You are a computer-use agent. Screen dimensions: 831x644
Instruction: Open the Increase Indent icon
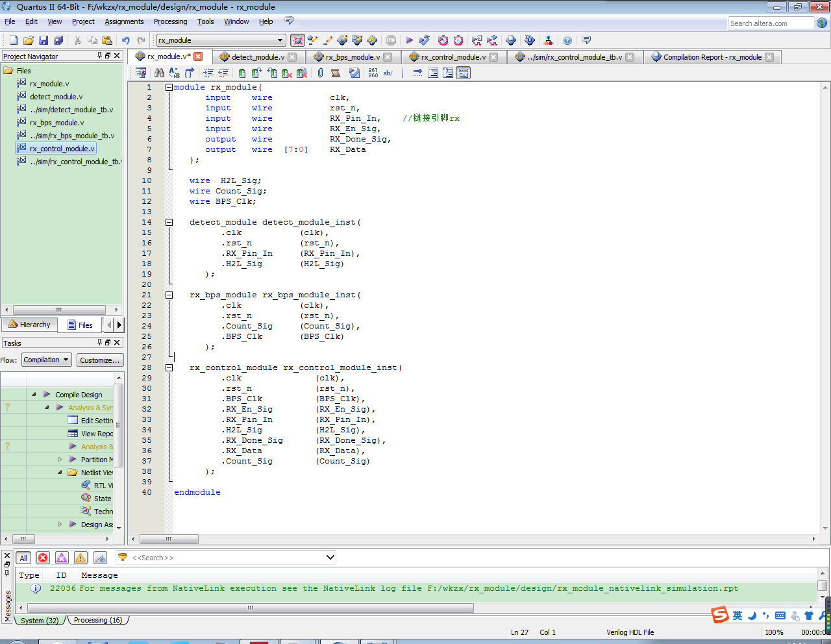(208, 73)
